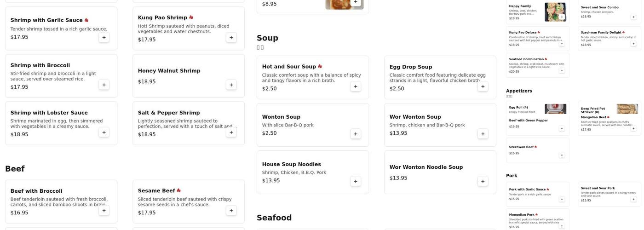Click the Beef with Broccoli title
This screenshot has width=644, height=230.
click(x=36, y=191)
